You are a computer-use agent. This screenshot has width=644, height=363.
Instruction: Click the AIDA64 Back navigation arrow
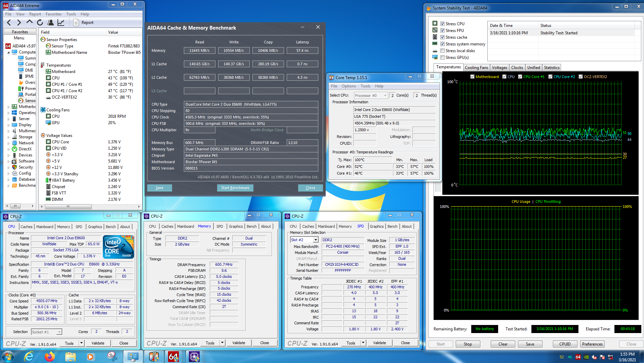pyautogui.click(x=9, y=23)
